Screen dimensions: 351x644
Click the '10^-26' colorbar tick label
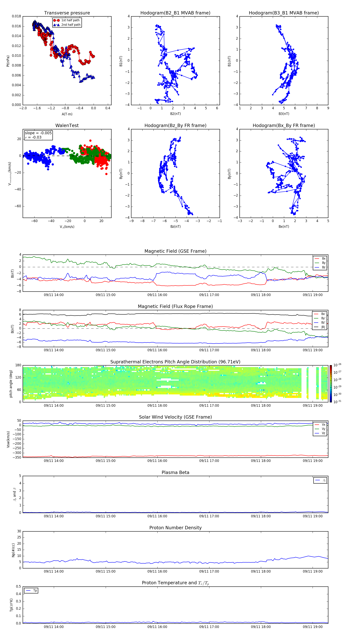(337, 365)
